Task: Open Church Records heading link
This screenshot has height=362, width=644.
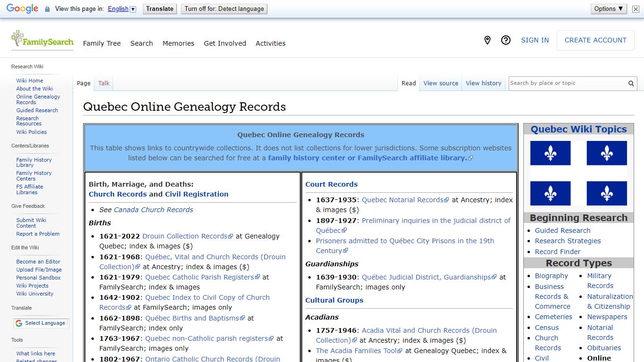Action: [118, 194]
